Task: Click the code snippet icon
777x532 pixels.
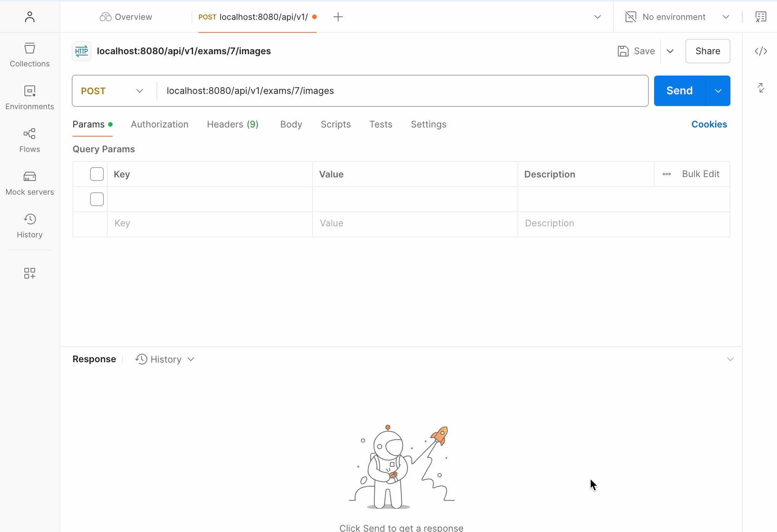Action: 761,51
